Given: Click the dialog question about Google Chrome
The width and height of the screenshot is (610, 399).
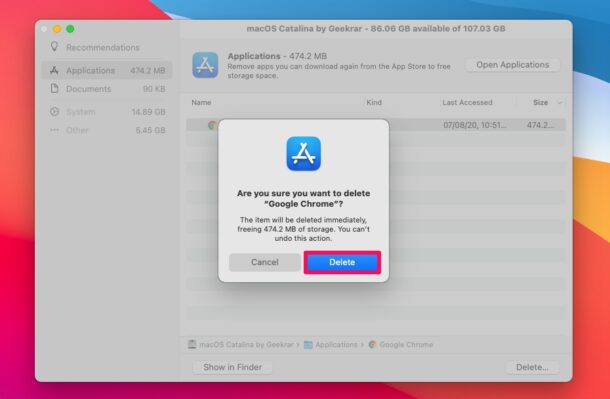Looking at the screenshot, I should coord(303,199).
